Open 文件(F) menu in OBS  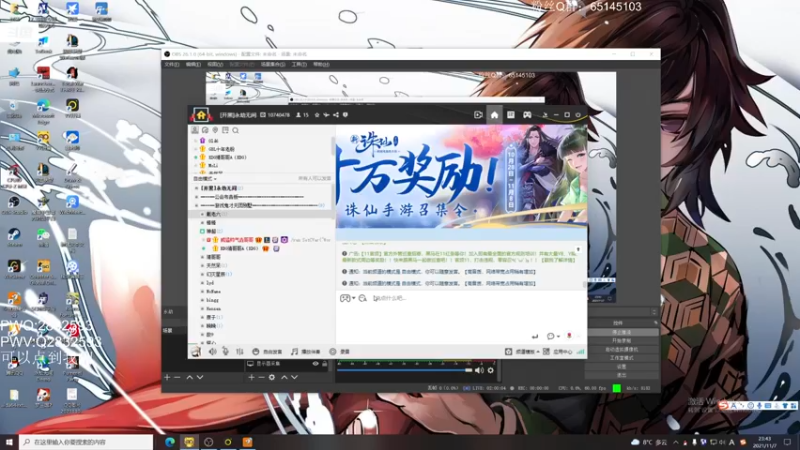(x=172, y=65)
